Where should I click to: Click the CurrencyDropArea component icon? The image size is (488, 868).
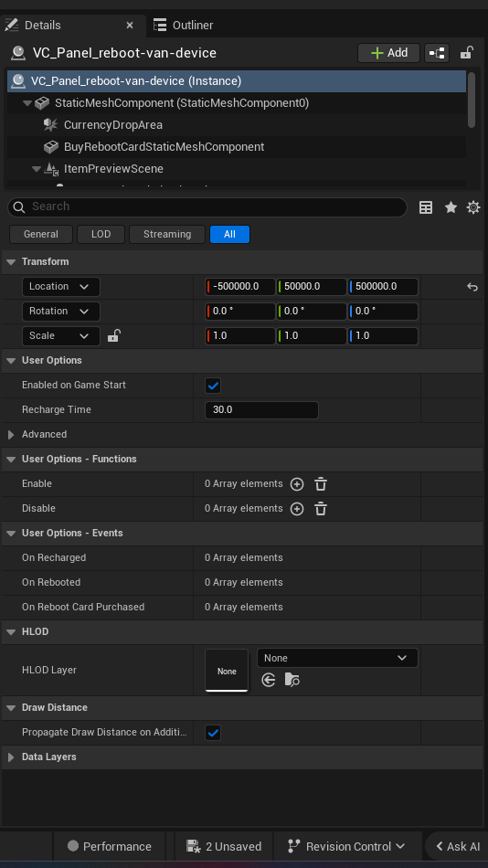pyautogui.click(x=50, y=125)
